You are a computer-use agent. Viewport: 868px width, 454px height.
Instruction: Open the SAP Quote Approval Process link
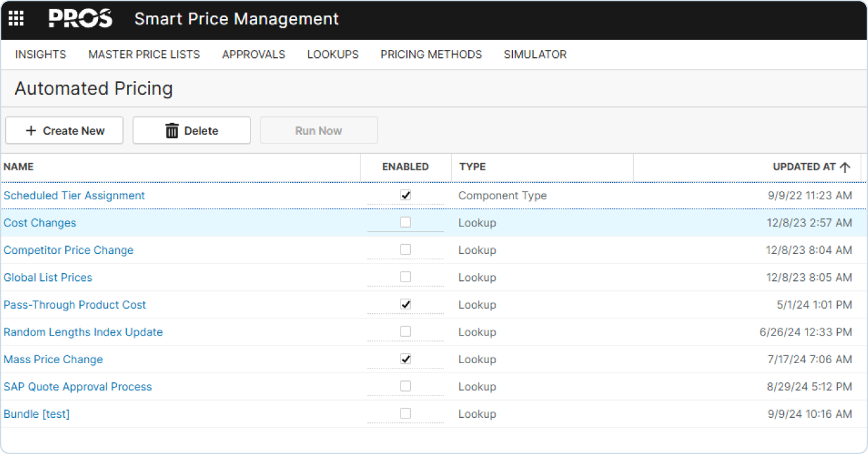(78, 387)
